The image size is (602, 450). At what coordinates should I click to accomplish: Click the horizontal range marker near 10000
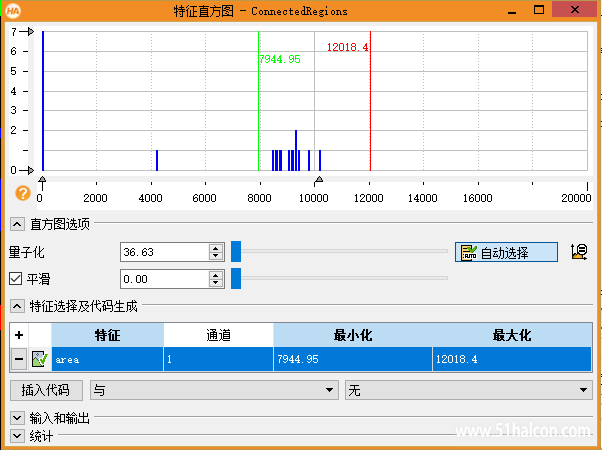click(x=318, y=181)
